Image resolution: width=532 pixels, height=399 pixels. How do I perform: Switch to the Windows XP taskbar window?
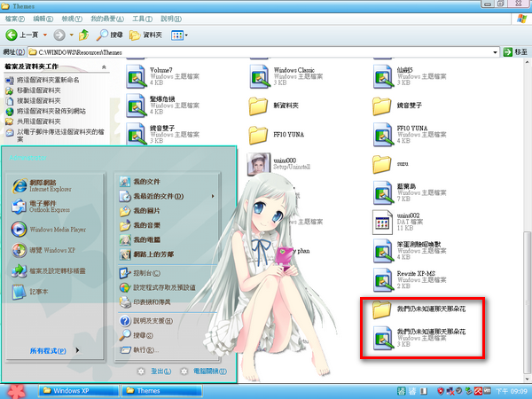coord(78,390)
